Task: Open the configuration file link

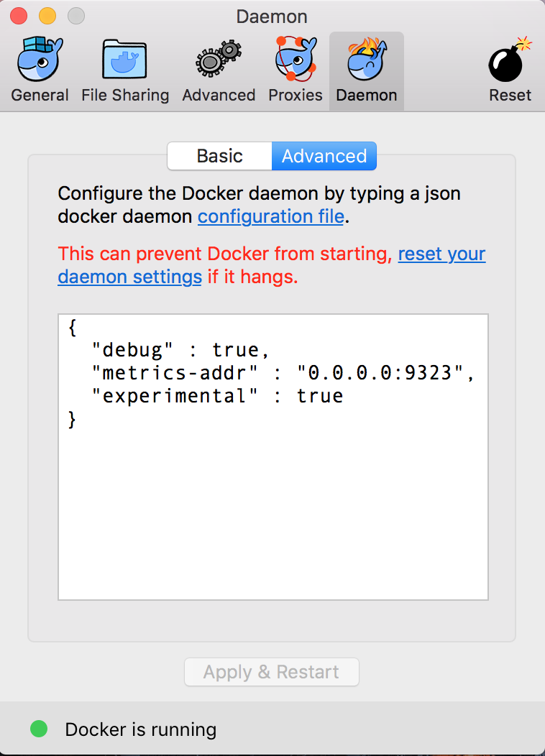Action: tap(270, 216)
